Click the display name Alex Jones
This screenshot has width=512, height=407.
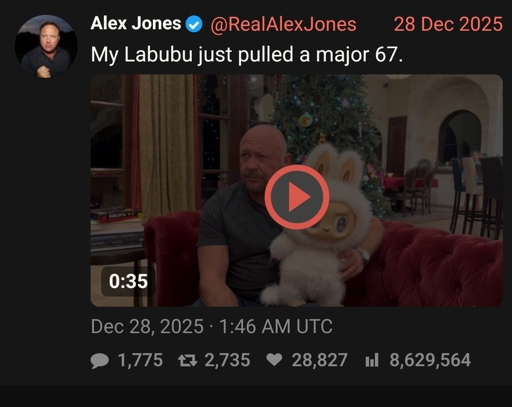(x=136, y=24)
